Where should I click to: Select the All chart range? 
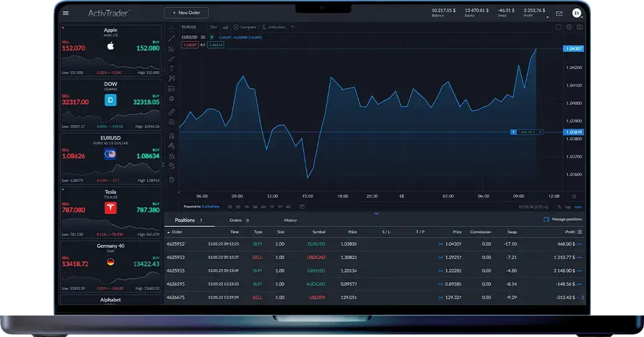[288, 207]
